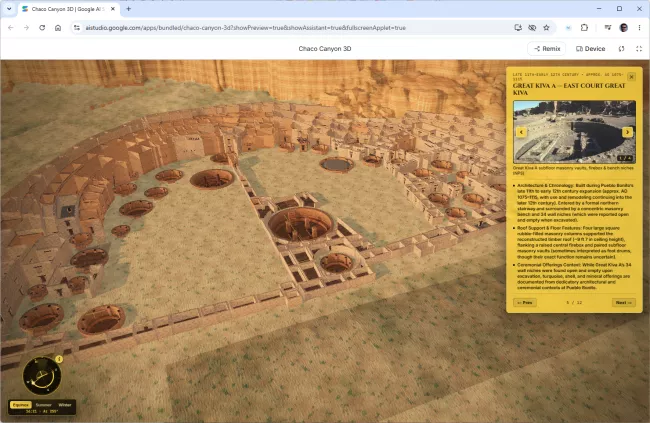Click the blue extension icon in toolbar
Screen dimensions: 650x423
[568, 28]
